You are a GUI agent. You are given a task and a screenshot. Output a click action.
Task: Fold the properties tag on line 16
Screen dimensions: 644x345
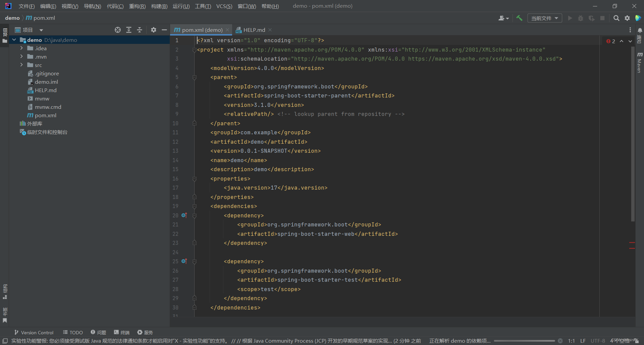[195, 179]
